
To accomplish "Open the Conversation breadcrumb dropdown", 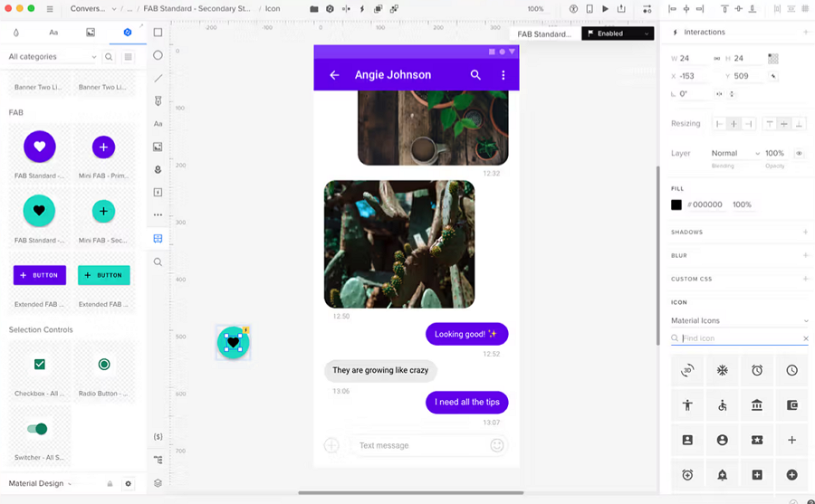I will tap(92, 9).
